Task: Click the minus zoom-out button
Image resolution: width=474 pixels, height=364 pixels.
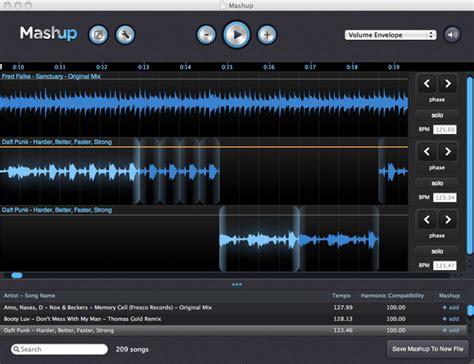Action: coord(206,35)
